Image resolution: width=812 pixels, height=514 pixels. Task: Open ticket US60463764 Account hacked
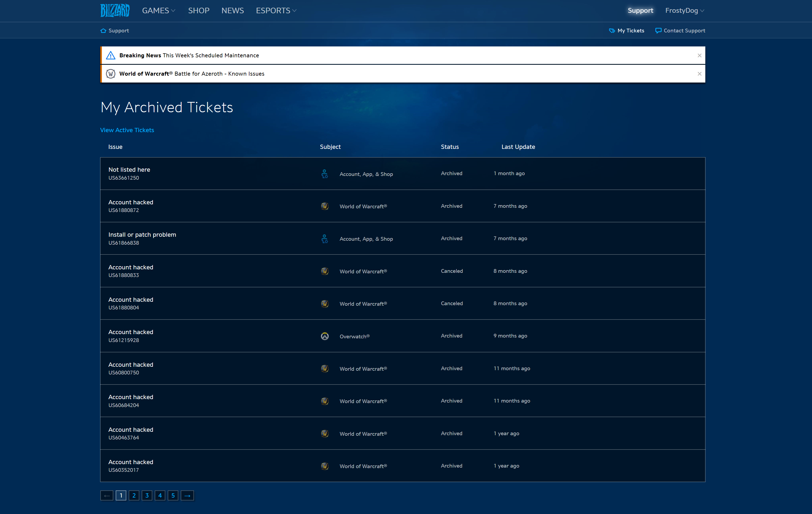(x=403, y=433)
